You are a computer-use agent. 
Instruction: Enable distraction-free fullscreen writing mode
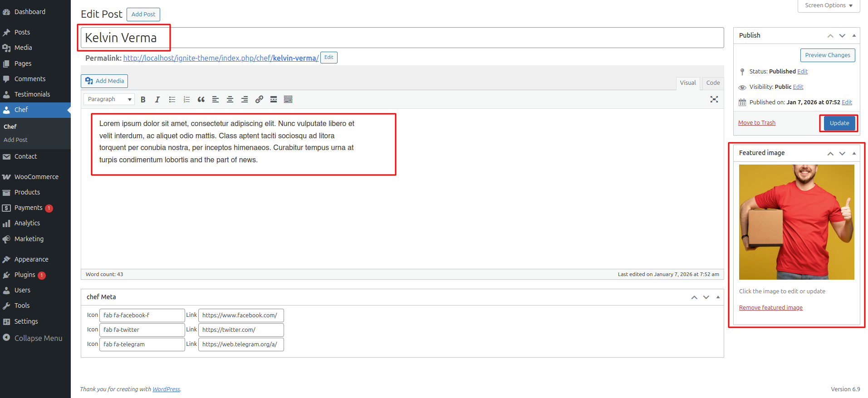(714, 100)
